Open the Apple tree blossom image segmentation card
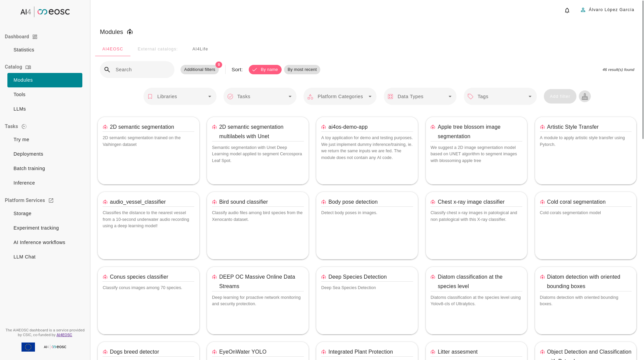 [x=476, y=151]
